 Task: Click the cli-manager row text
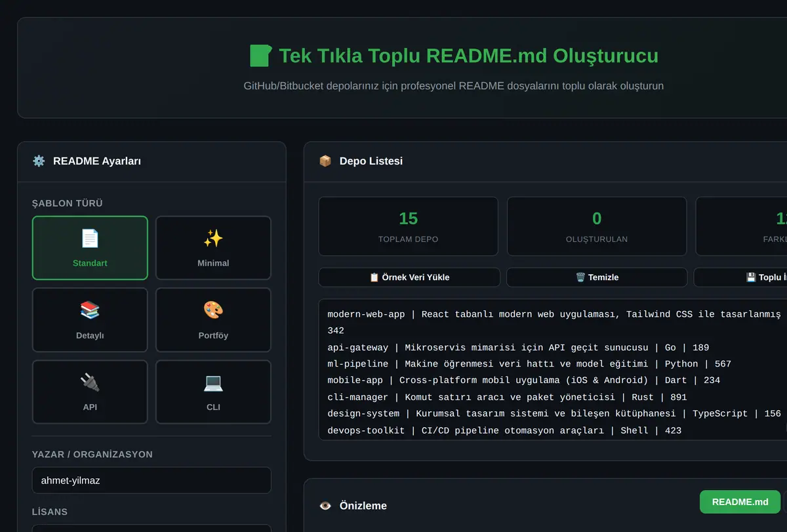click(507, 398)
